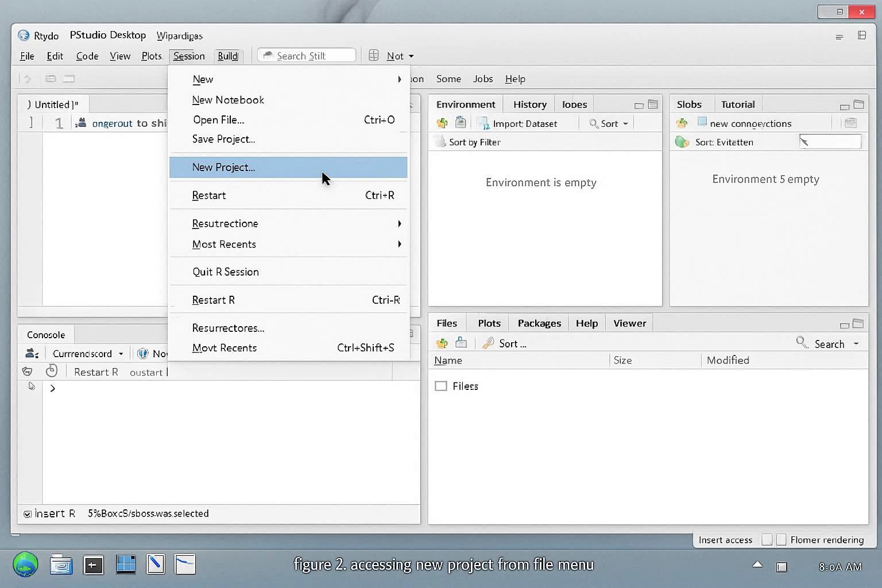
Task: Click the broom sort icon in Files pane
Action: [488, 343]
